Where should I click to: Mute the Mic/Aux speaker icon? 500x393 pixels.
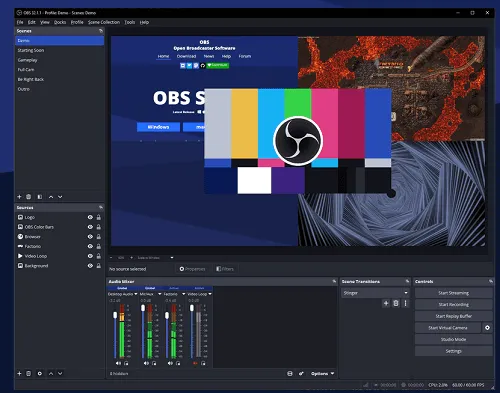point(146,363)
